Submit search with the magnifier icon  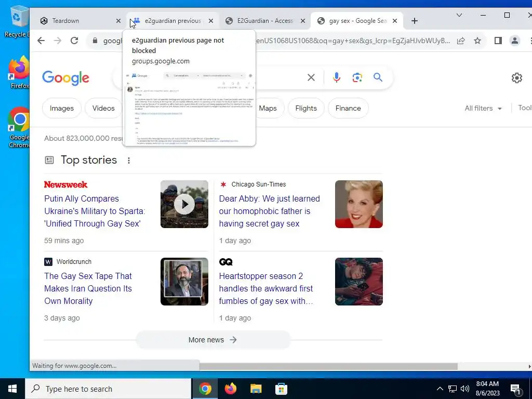point(378,77)
